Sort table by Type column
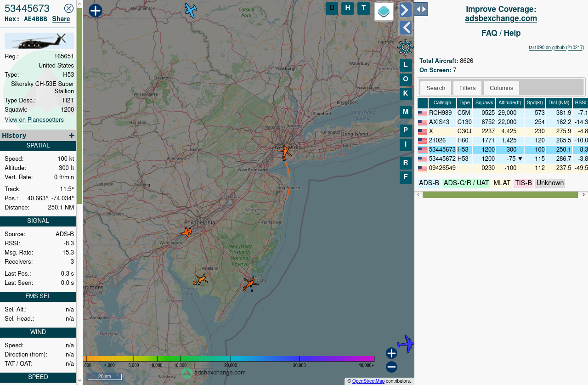 464,103
